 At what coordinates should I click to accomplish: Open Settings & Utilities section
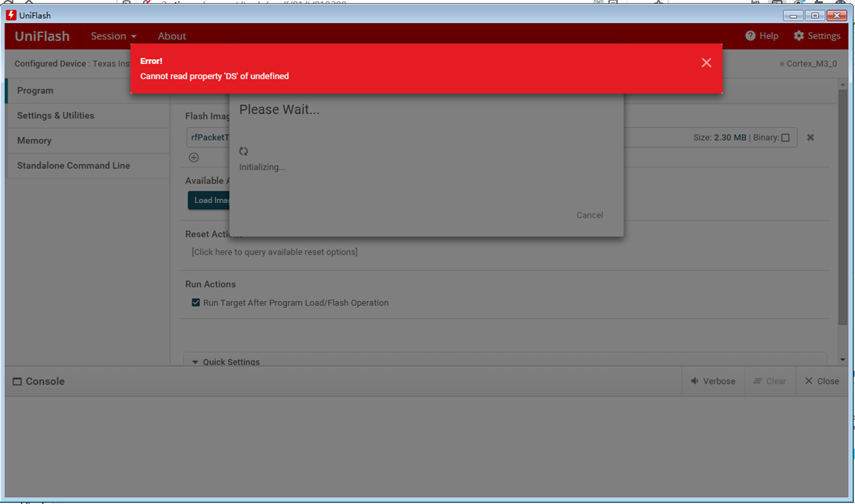point(88,115)
